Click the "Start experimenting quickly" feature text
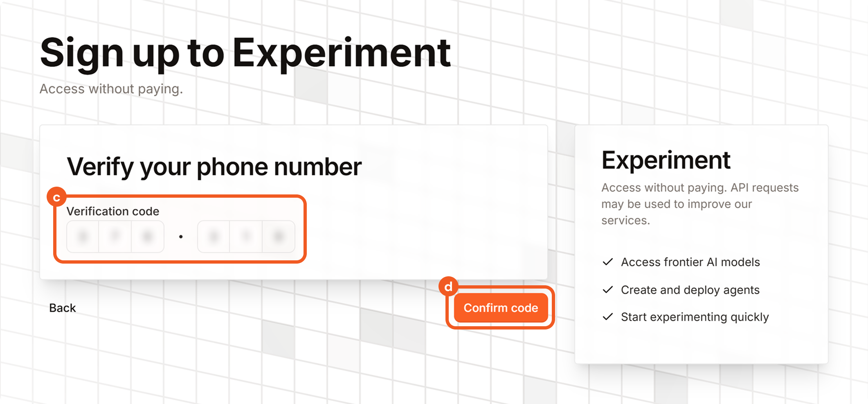Image resolution: width=868 pixels, height=404 pixels. tap(695, 317)
